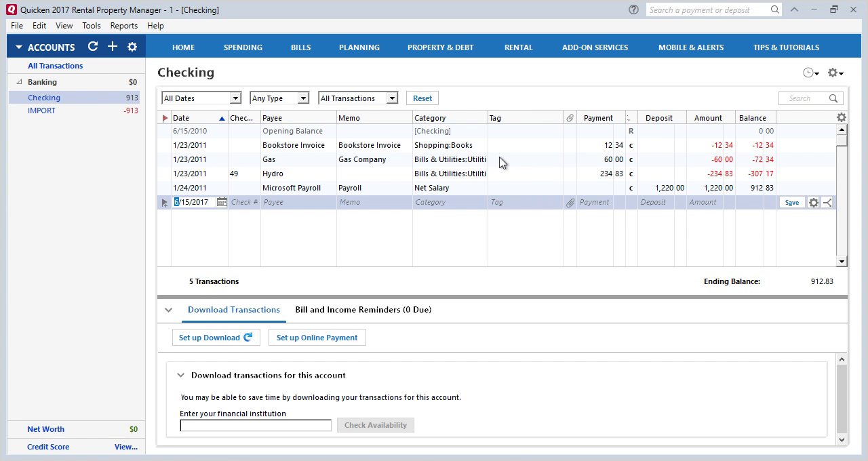868x461 pixels.
Task: Switch to the PROPERTY & DEBT tab
Action: pos(441,47)
